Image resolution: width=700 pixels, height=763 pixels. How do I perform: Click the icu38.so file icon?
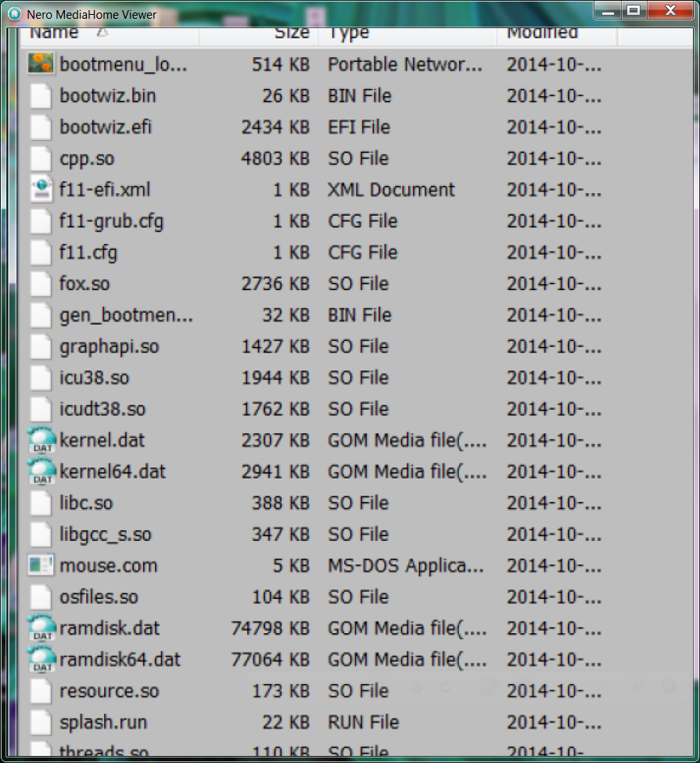click(41, 378)
